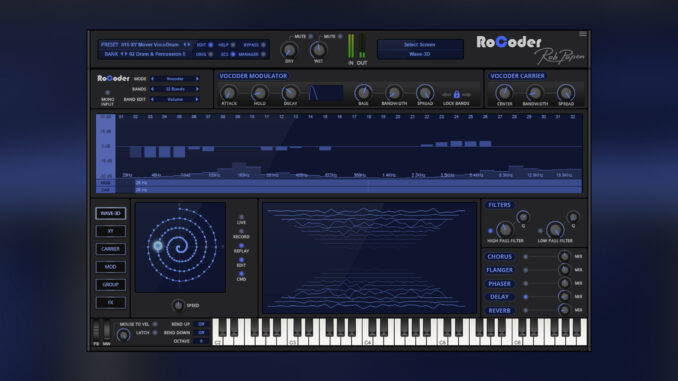
Task: Click the Flanger mix knob
Action: [x=564, y=270]
